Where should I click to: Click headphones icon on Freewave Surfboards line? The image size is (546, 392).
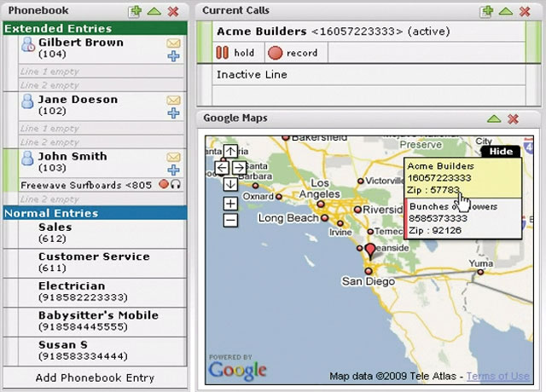click(176, 184)
